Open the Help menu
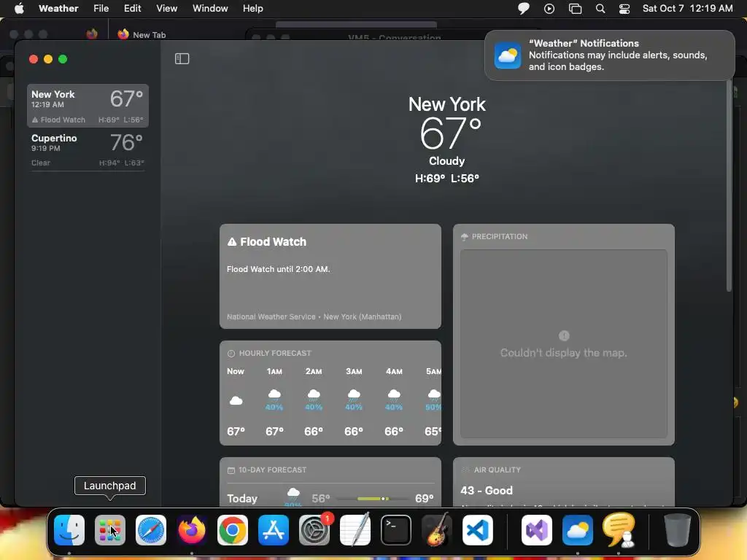The image size is (747, 560). click(253, 8)
